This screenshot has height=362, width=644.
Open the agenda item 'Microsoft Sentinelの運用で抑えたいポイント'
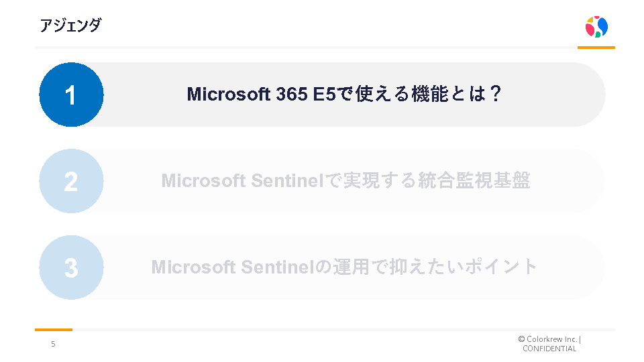[x=345, y=267]
